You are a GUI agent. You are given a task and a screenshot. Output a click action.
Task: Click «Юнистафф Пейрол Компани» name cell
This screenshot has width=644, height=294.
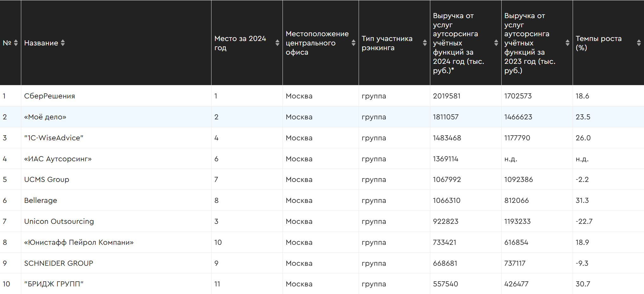79,242
